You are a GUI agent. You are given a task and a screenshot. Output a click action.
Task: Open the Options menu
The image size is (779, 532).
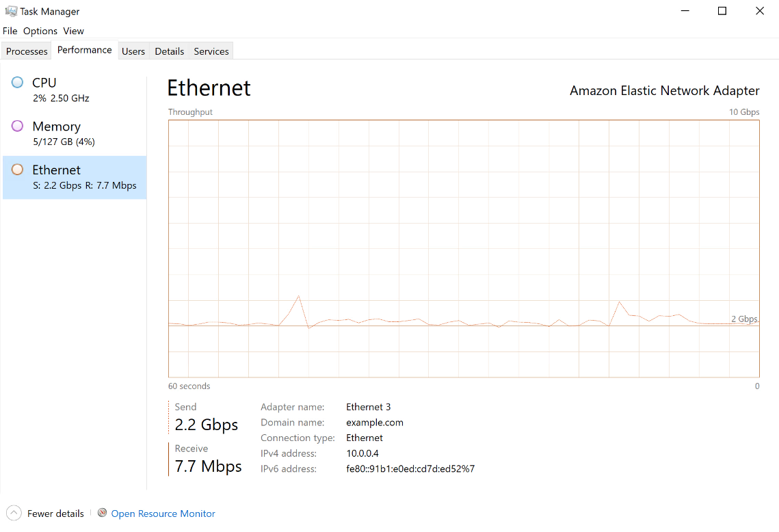pyautogui.click(x=40, y=31)
